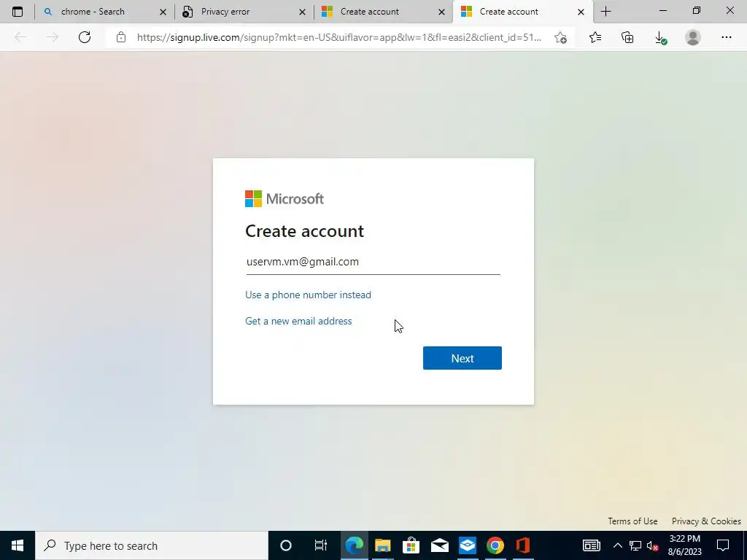Click the forward navigation arrow

[x=53, y=37]
